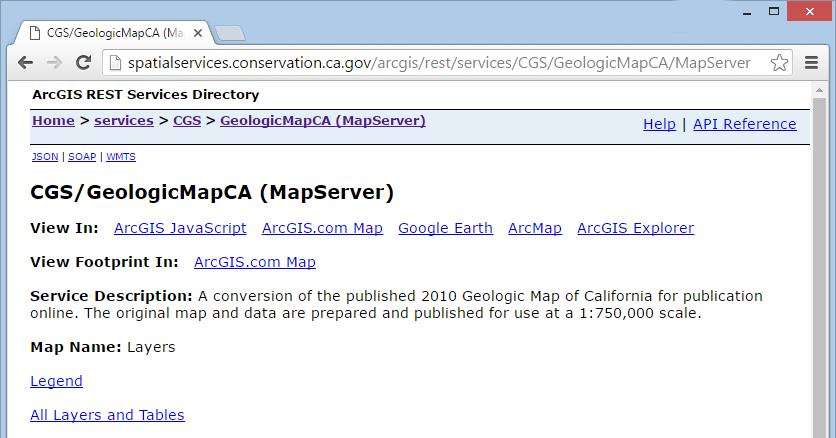Click the Service Description label
This screenshot has height=438, width=836.
click(x=111, y=296)
